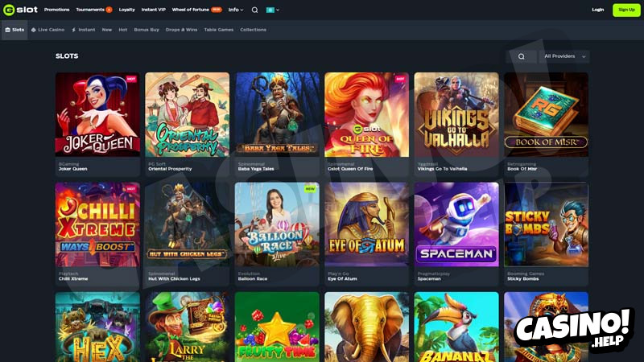
Task: Open the Baba Yaga Tales thumbnail
Action: point(277,114)
